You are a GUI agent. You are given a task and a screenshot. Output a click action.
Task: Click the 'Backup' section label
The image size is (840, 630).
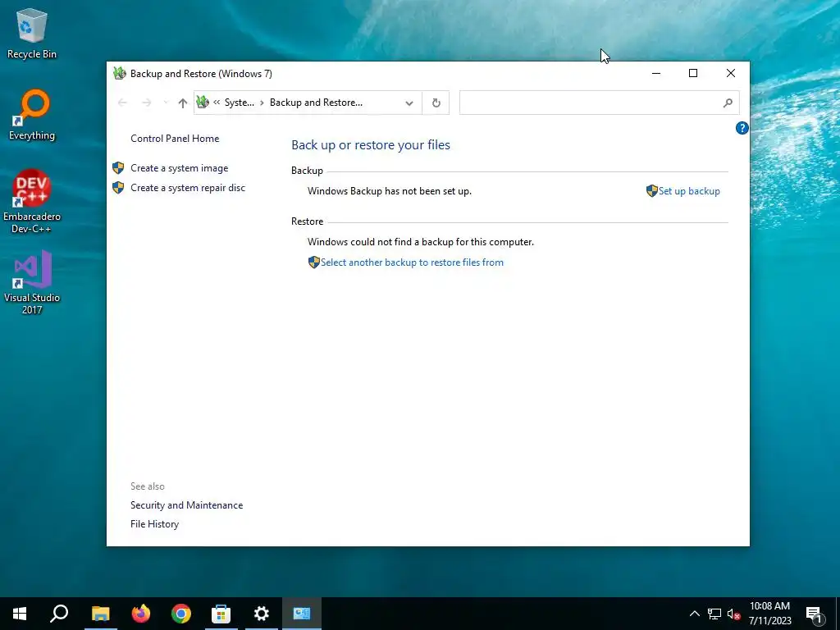(307, 171)
